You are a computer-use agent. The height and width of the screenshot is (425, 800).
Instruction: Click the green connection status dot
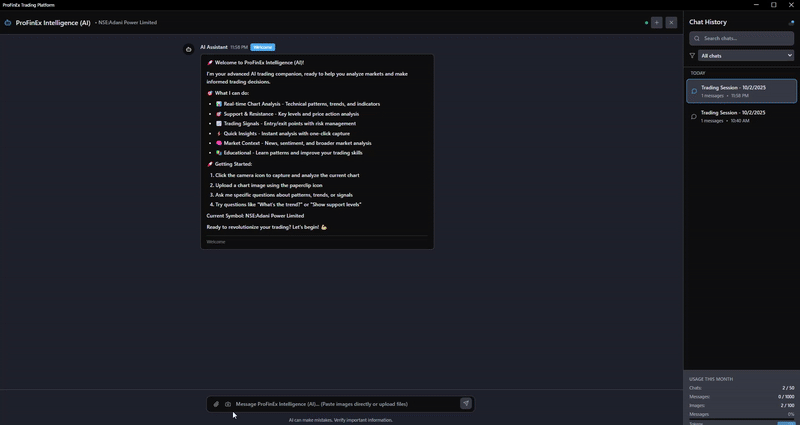(x=646, y=22)
